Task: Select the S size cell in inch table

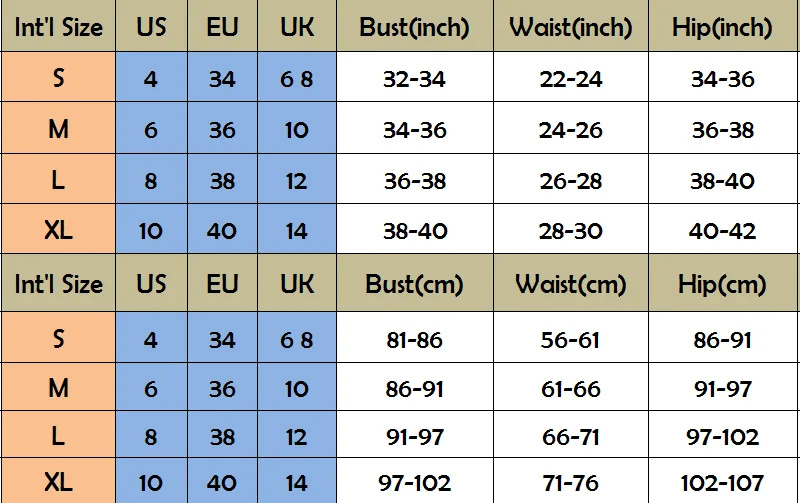Action: [58, 78]
